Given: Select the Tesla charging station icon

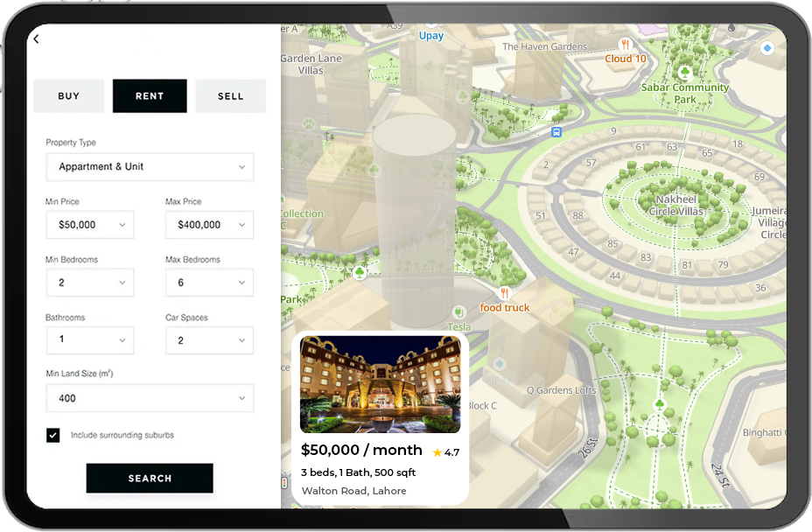Looking at the screenshot, I should (x=458, y=312).
